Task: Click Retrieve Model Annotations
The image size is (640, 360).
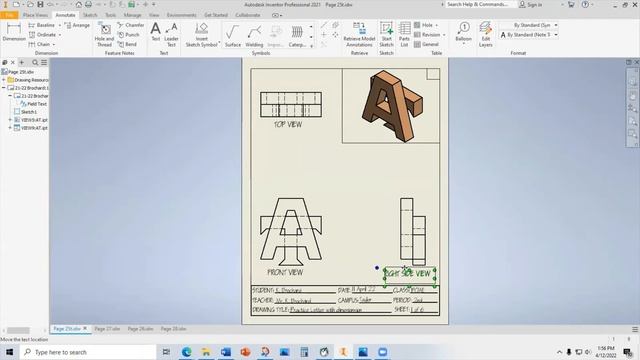Action: click(359, 35)
